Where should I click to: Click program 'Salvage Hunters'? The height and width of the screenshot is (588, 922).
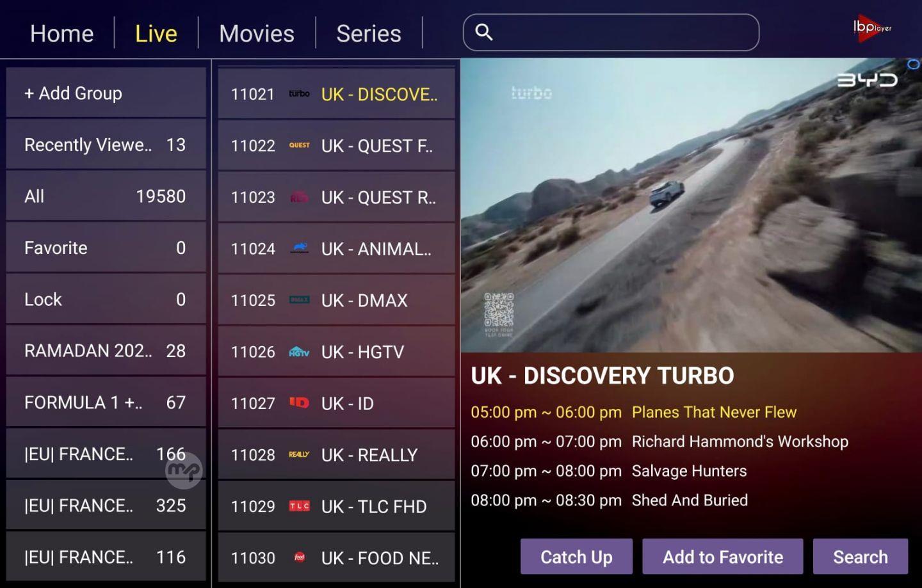pos(689,471)
